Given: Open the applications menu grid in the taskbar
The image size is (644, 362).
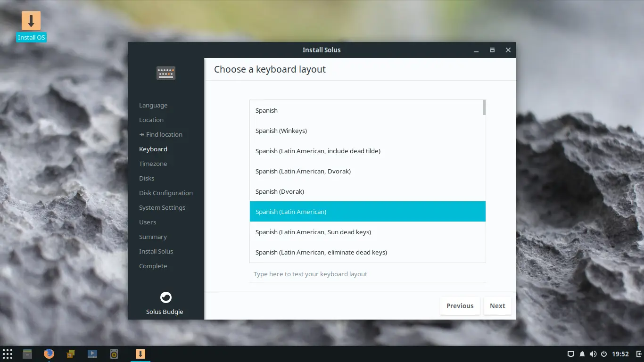Looking at the screenshot, I should (8, 354).
